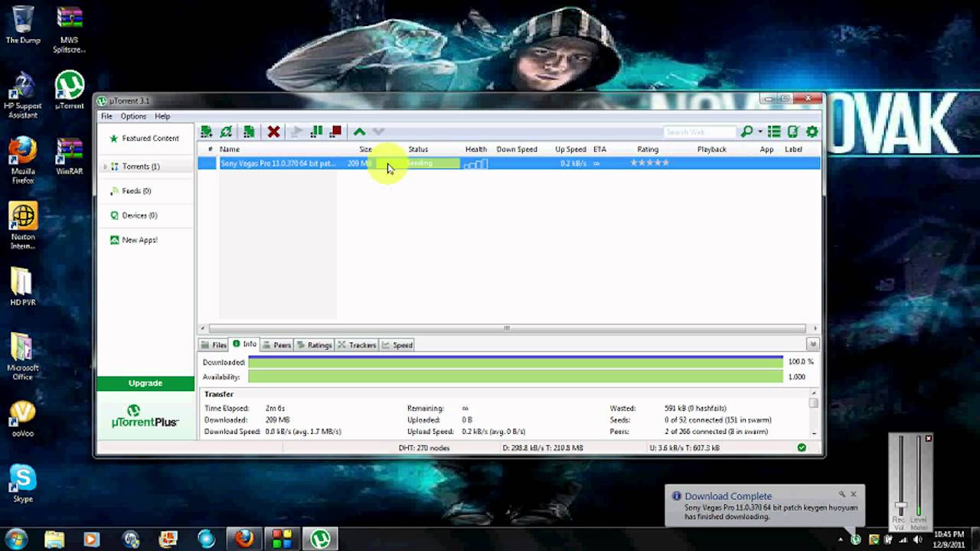Click the list view toolbar icon
The width and height of the screenshot is (980, 551).
tap(774, 132)
